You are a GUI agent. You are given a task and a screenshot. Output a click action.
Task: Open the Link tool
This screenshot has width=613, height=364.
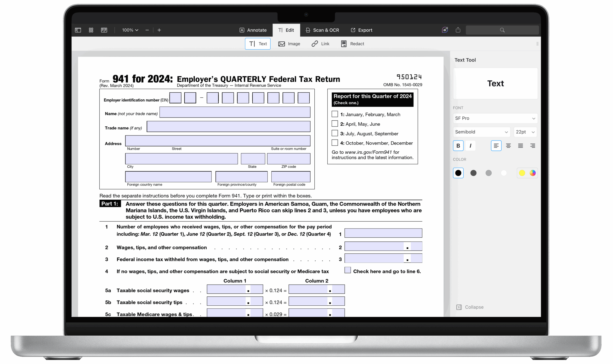tap(320, 44)
